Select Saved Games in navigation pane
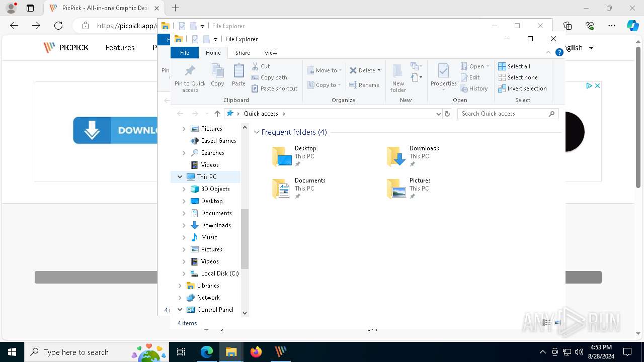 coord(218,141)
